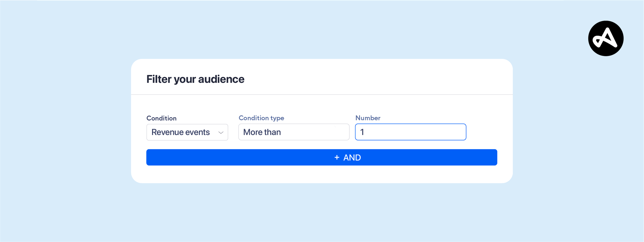Image resolution: width=644 pixels, height=242 pixels.
Task: Click the "More than" text
Action: pos(262,132)
